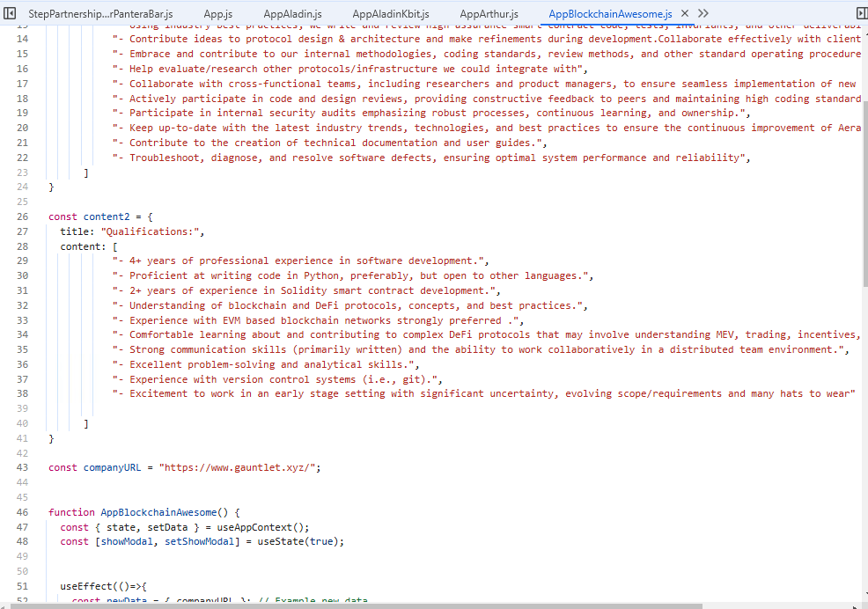Open the StepPartnership…rPanteraBar.js tab
Screen dimensions: 868x609
click(x=100, y=15)
